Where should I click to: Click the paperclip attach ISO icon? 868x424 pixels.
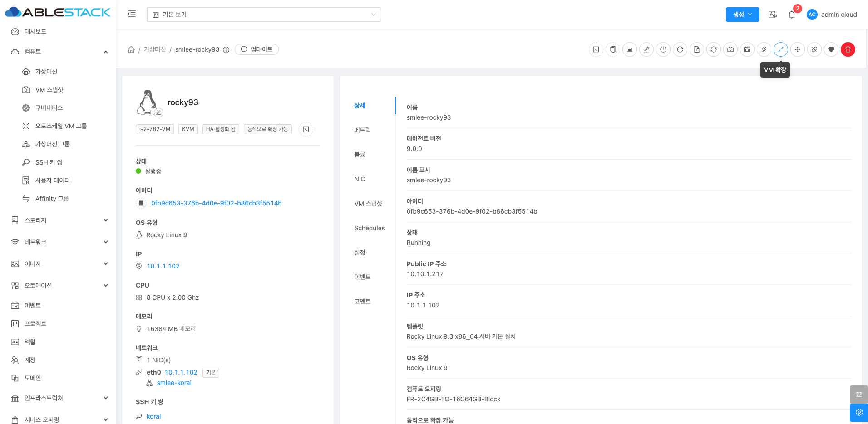pyautogui.click(x=764, y=49)
